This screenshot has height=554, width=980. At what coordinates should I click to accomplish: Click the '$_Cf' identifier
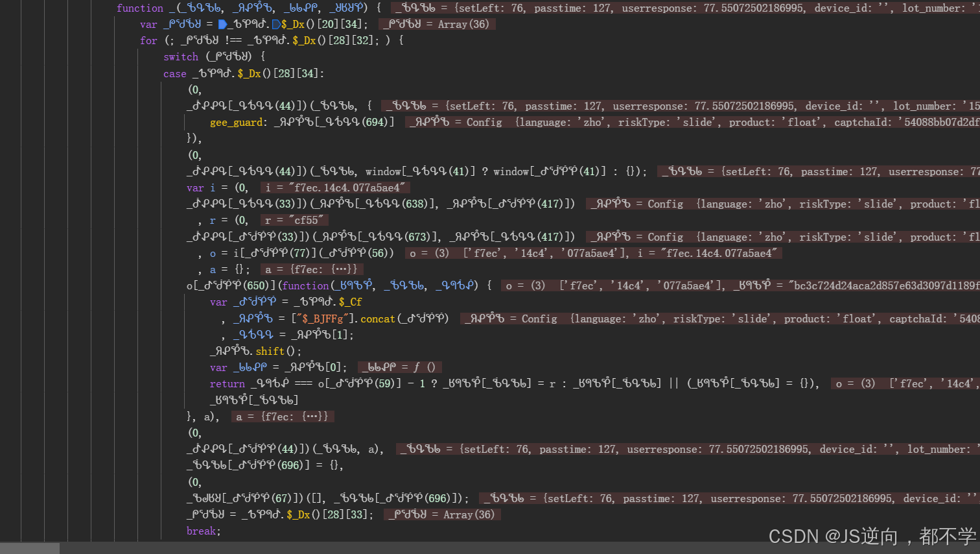(x=350, y=302)
